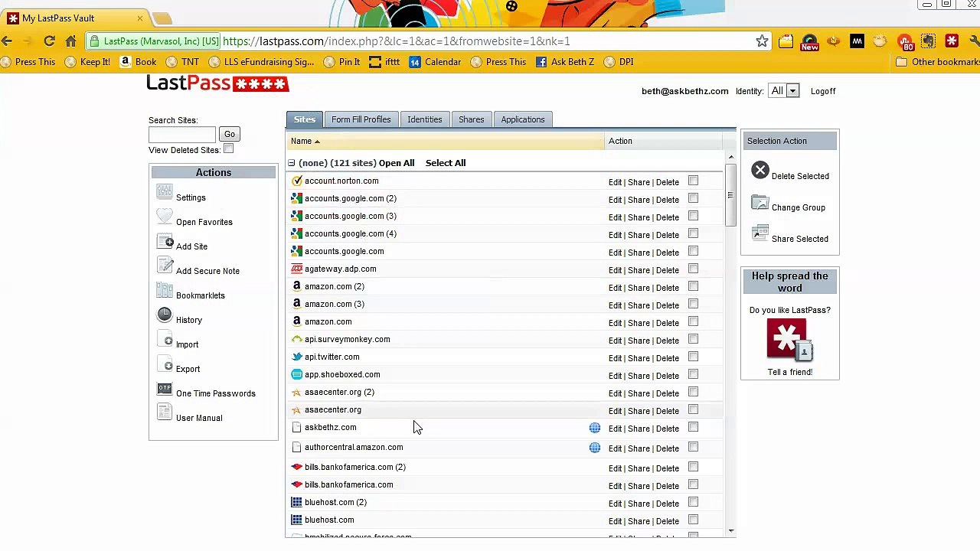
Task: Check the bluehost.com (2) checkbox
Action: click(x=693, y=502)
